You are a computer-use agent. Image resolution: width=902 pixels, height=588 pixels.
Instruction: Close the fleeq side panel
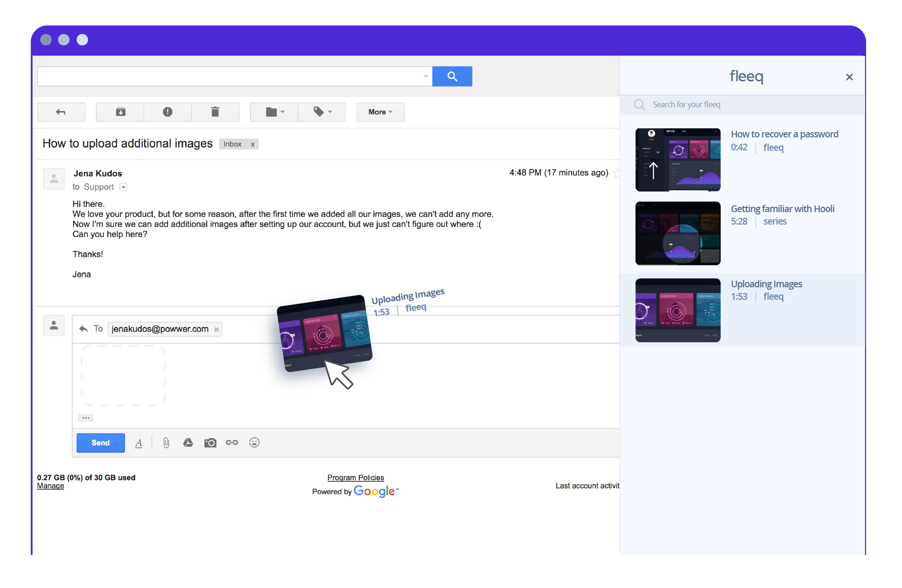point(849,77)
